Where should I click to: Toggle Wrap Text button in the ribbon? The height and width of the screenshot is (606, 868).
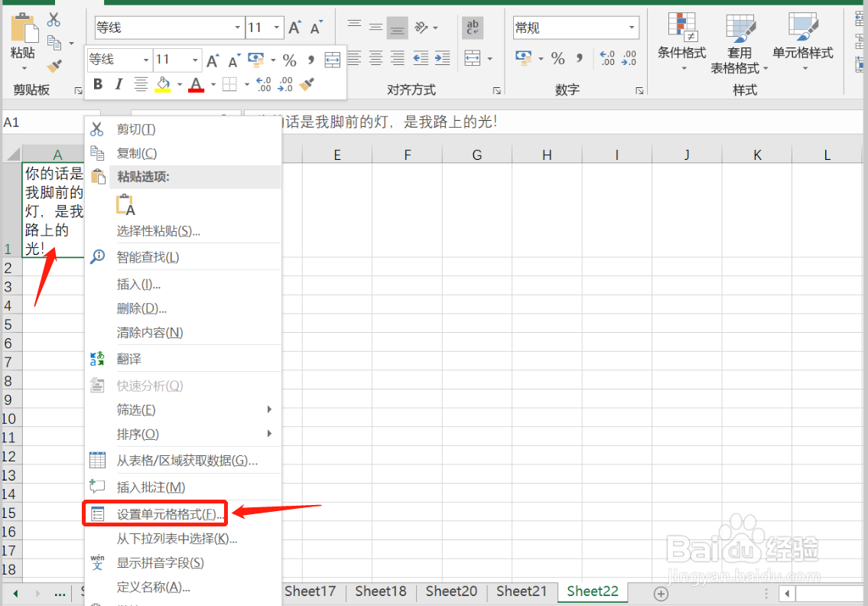(x=472, y=27)
